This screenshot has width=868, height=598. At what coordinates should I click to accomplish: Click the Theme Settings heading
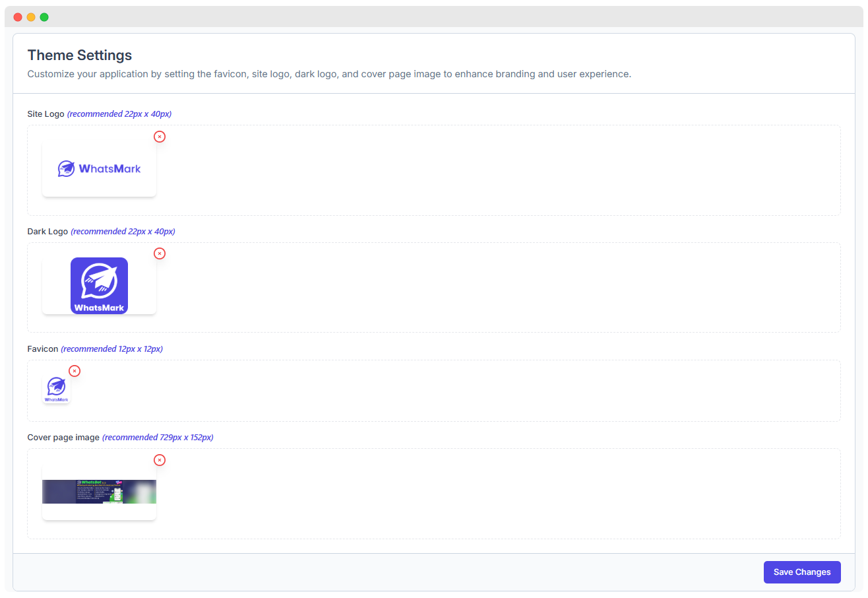(x=80, y=55)
